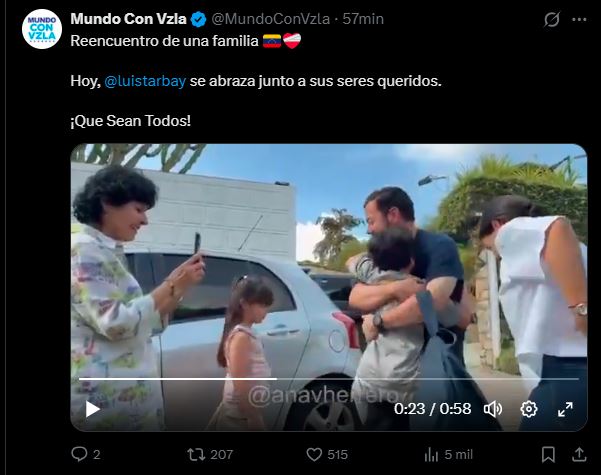
Task: Open Mundo Con Vzla profile avatar
Action: [42, 29]
